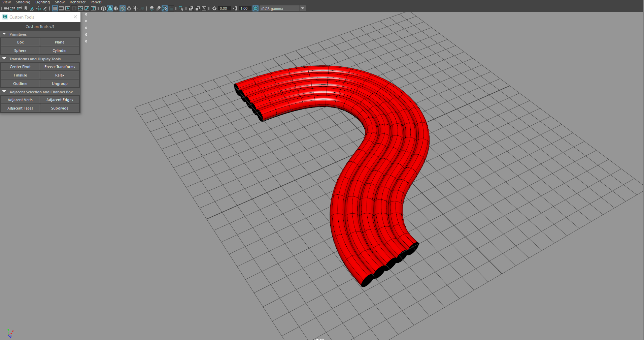644x340 pixels.
Task: Toggle X-Ray display mode
Action: 191,8
